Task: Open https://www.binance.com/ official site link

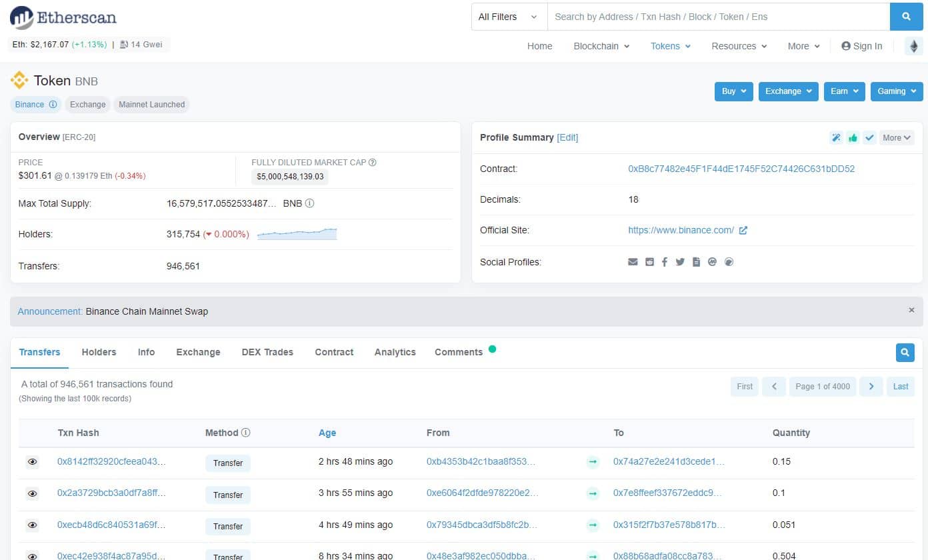Action: point(681,230)
